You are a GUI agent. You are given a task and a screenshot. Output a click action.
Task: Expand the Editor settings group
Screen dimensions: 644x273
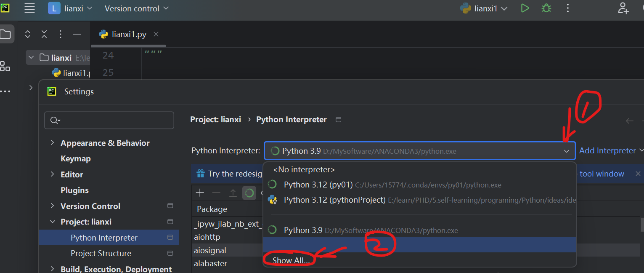(52, 174)
